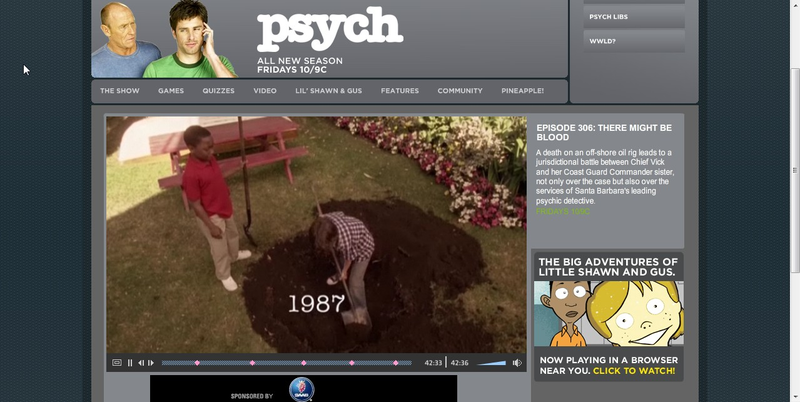
Task: Click the elapsed time 42:33
Action: point(433,363)
